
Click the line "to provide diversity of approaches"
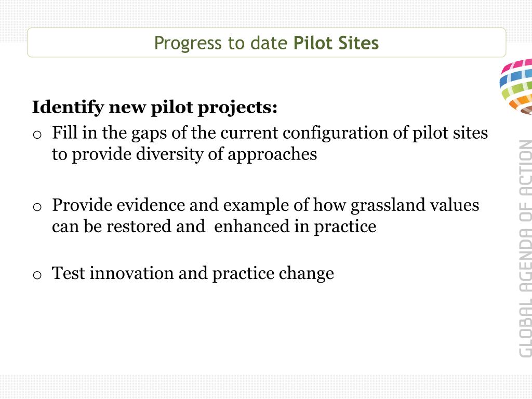pos(184,154)
